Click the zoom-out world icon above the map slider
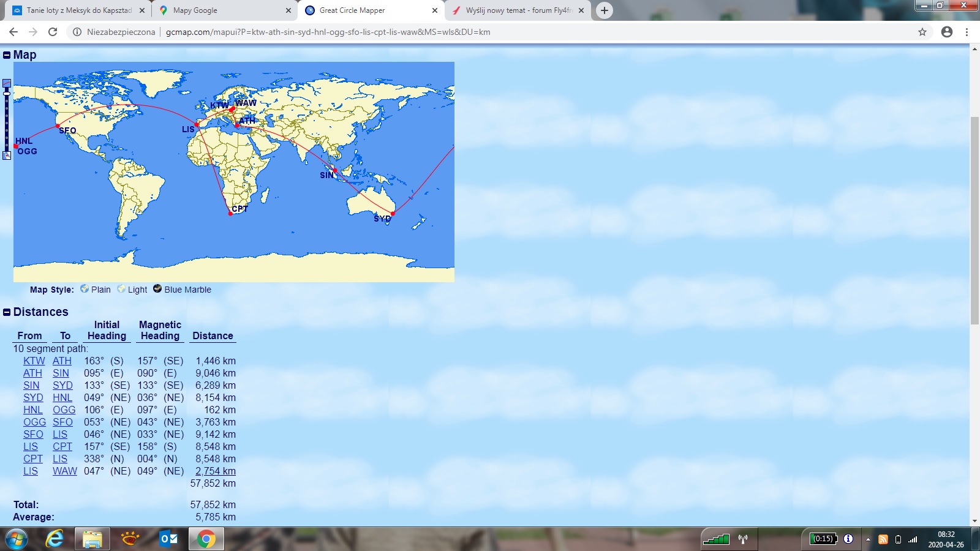The height and width of the screenshot is (551, 980). pos(7,83)
